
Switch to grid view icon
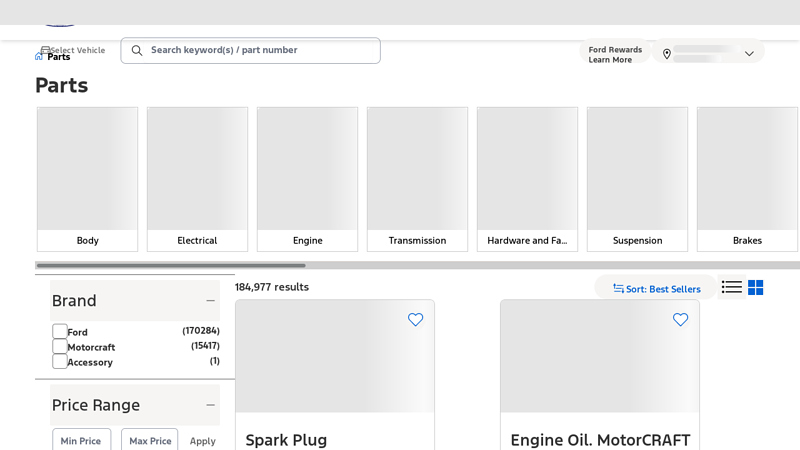click(x=756, y=287)
